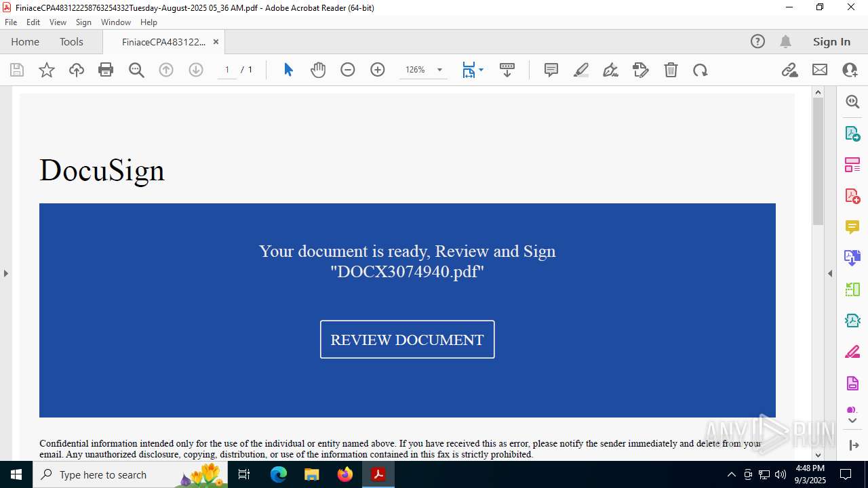Screen dimensions: 868x488
Task: Open the yellow Comment tool in right pane
Action: click(x=852, y=226)
